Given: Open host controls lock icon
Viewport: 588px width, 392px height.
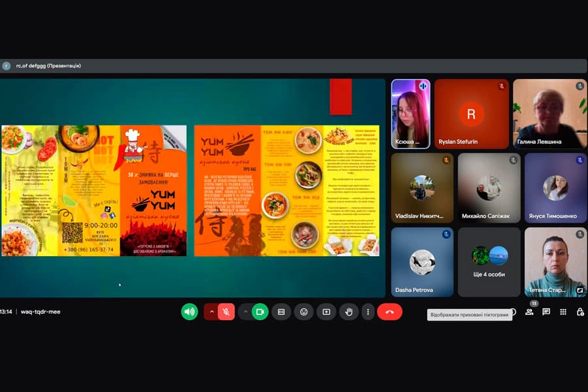Looking at the screenshot, I should pos(580,312).
